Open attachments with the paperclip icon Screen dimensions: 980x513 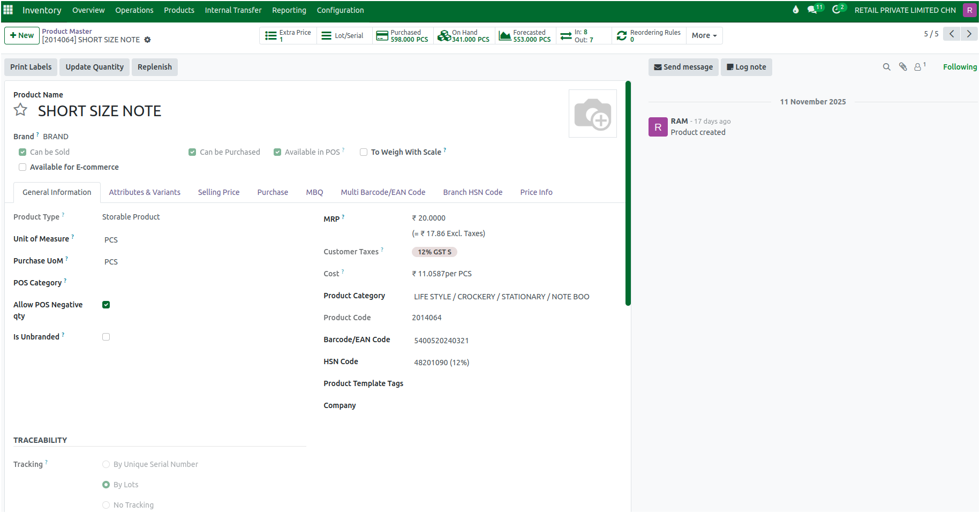903,66
